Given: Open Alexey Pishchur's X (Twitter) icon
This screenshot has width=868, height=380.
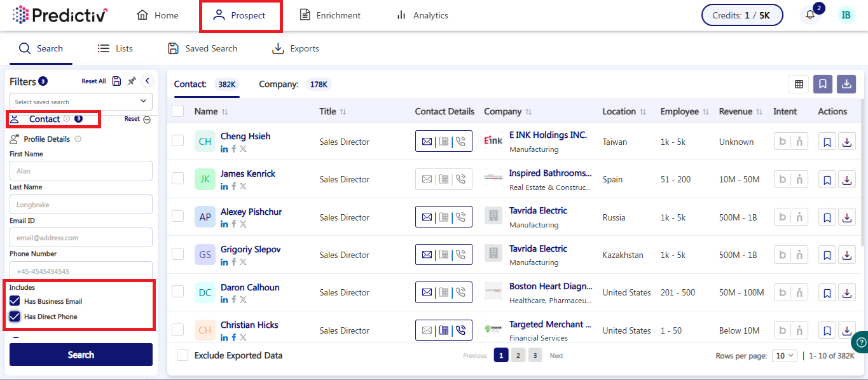Looking at the screenshot, I should point(243,224).
